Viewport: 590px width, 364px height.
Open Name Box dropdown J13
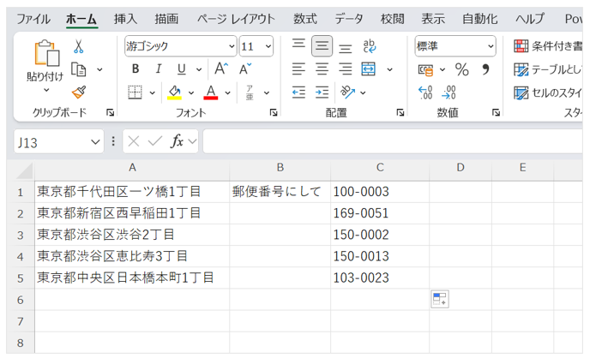point(95,142)
